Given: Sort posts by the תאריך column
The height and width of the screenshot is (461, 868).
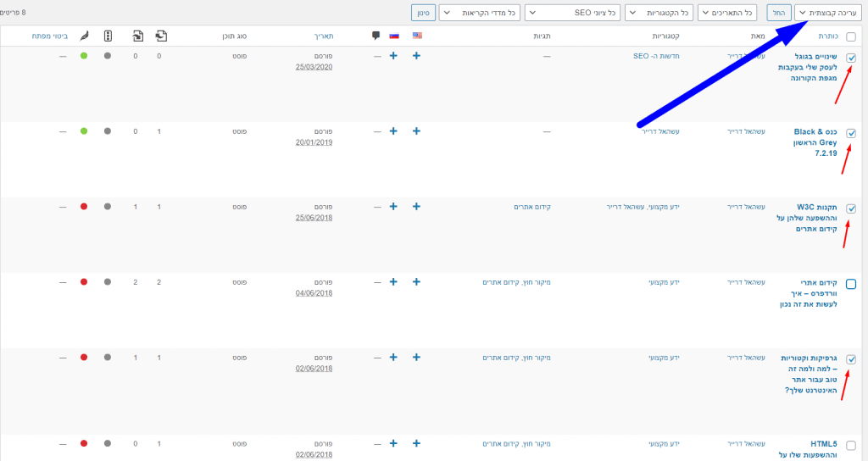Looking at the screenshot, I should coord(324,36).
